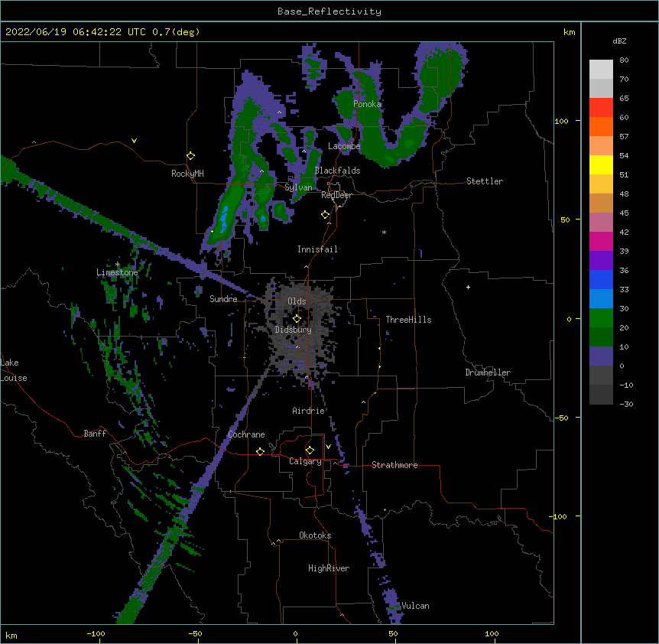Click the Banff label
659x644 pixels.
(95, 434)
